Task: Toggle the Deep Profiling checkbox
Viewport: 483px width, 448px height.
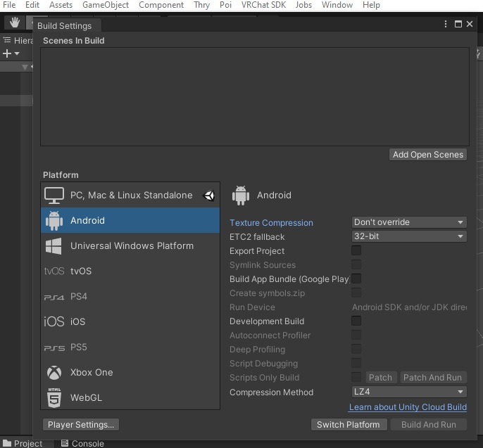Action: (x=356, y=349)
